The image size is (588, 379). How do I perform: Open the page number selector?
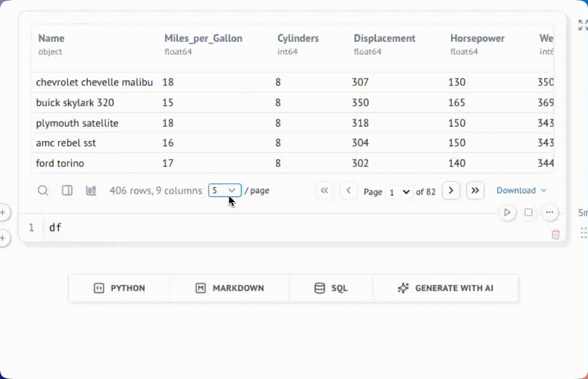pyautogui.click(x=399, y=192)
